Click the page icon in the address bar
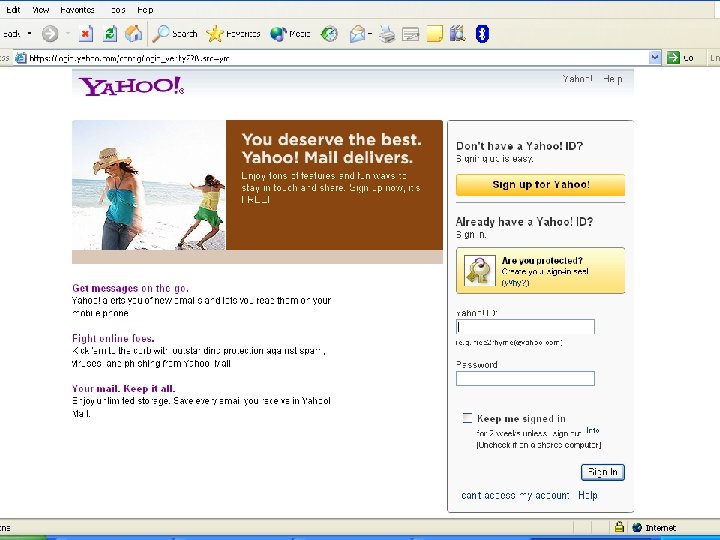This screenshot has width=720, height=540. coord(21,58)
